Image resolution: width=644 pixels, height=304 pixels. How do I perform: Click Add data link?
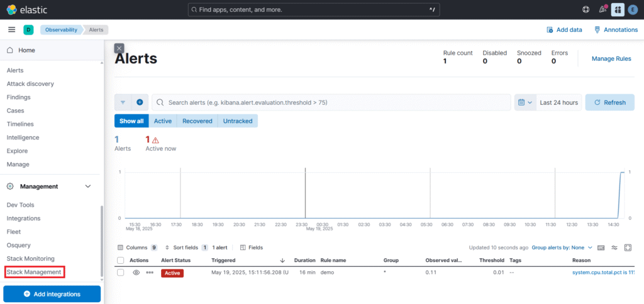point(564,30)
